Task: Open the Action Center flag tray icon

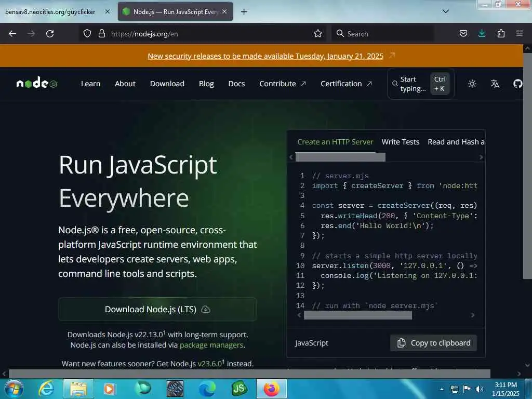Action: coord(467,389)
